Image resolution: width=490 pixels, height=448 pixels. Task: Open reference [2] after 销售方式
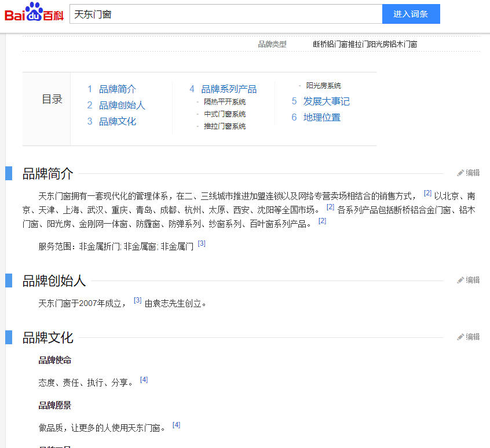click(427, 193)
